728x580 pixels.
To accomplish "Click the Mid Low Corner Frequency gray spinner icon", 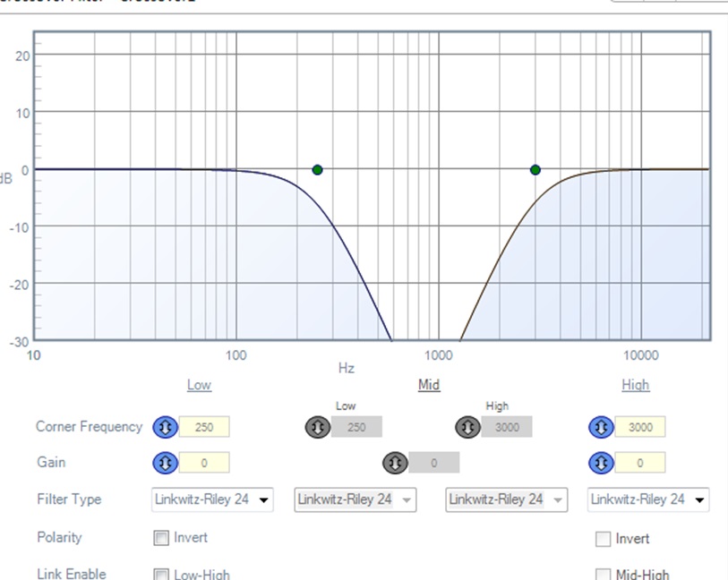I will point(318,427).
